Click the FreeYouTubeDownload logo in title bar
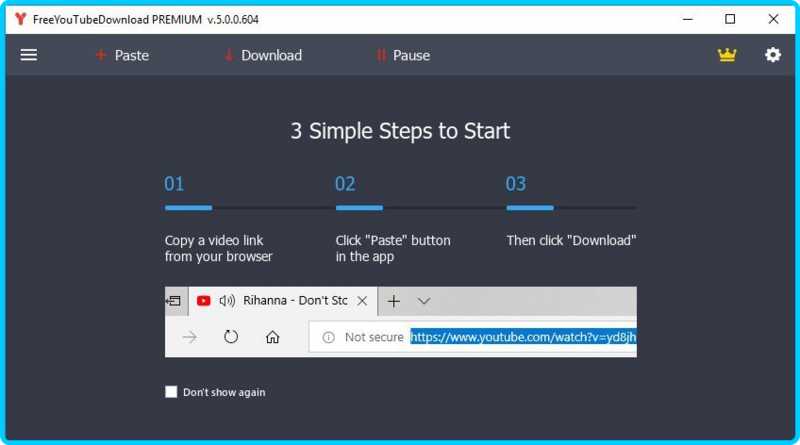The height and width of the screenshot is (445, 800). point(20,19)
